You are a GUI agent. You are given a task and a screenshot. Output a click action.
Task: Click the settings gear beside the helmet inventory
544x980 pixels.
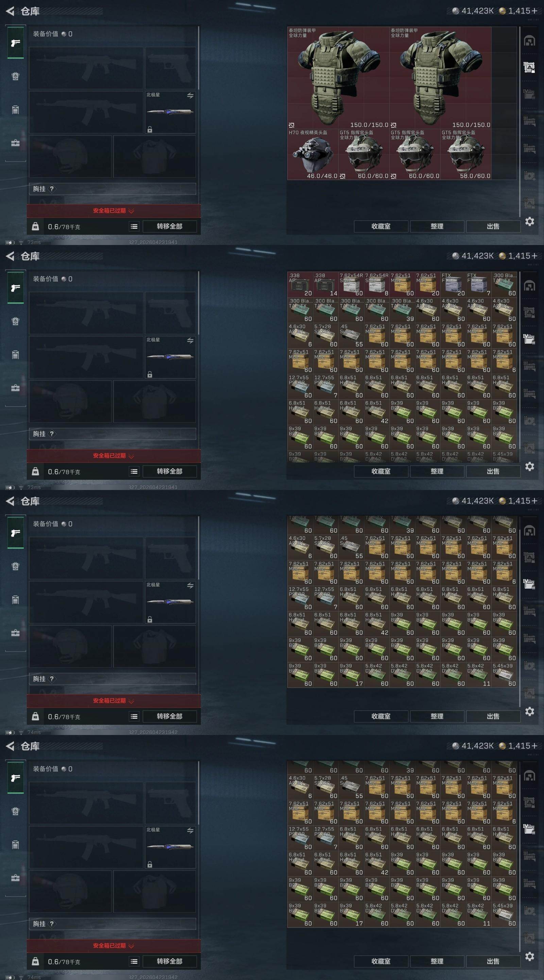click(x=530, y=222)
